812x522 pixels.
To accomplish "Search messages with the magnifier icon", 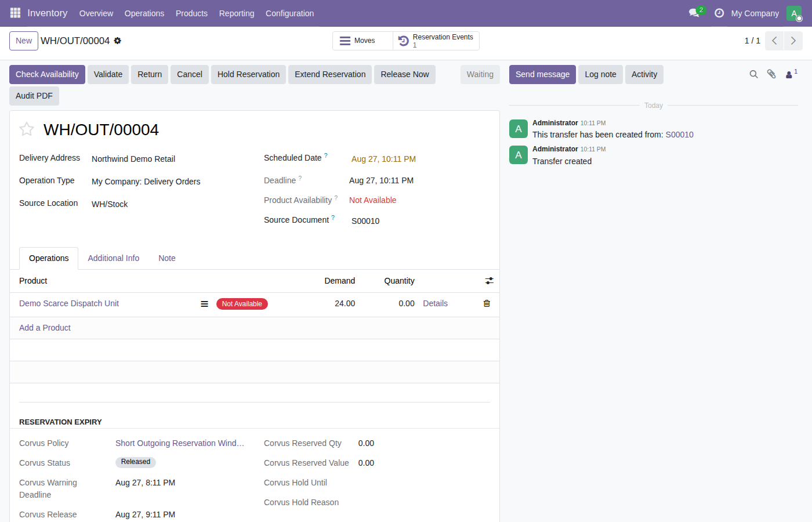I will click(x=753, y=74).
